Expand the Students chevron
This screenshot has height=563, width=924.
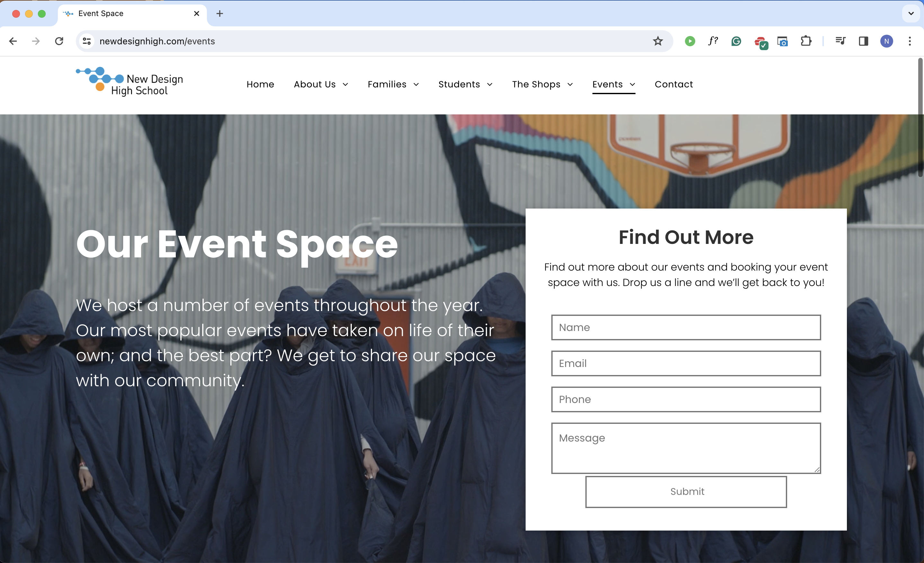pyautogui.click(x=490, y=85)
